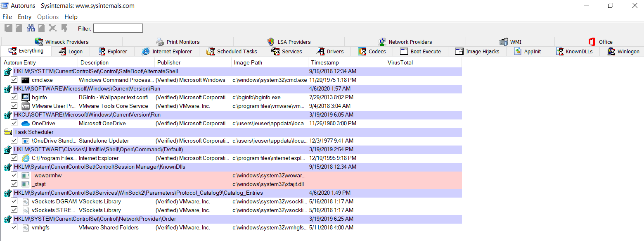Image resolution: width=644 pixels, height=241 pixels.
Task: Click the _wowarmhw entry icon
Action: [26, 175]
